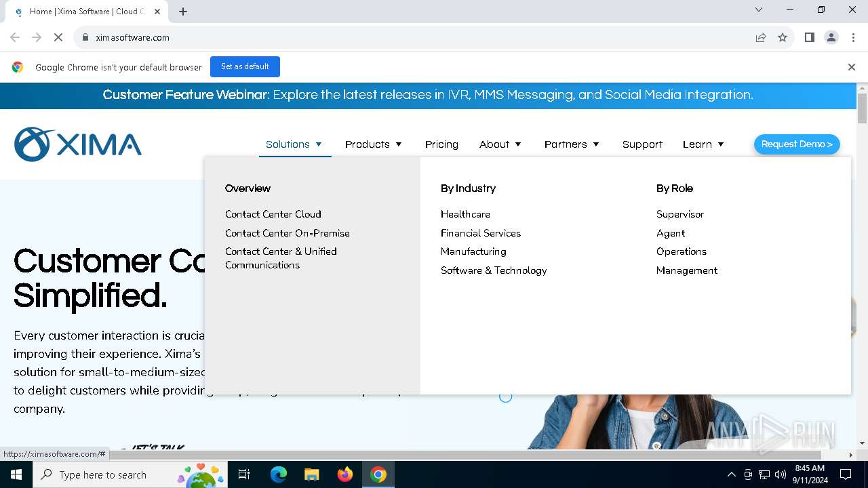868x488 pixels.
Task: Dismiss the default browser notification bar
Action: coord(851,67)
